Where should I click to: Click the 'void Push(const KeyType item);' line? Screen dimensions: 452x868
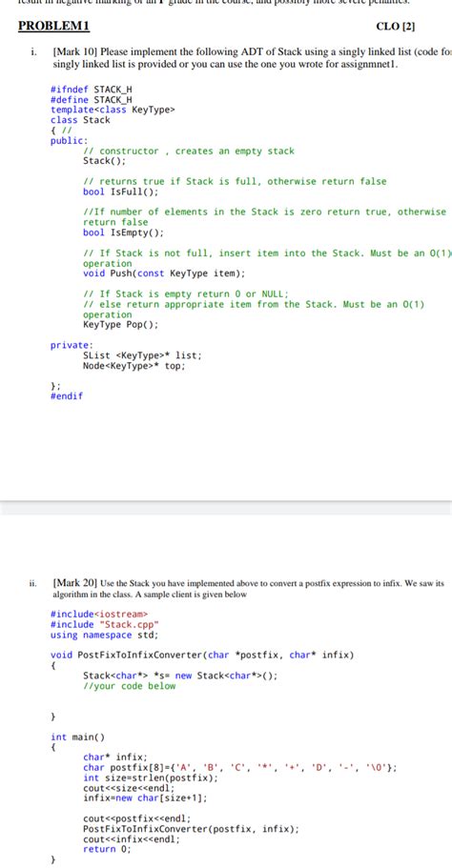coord(164,273)
